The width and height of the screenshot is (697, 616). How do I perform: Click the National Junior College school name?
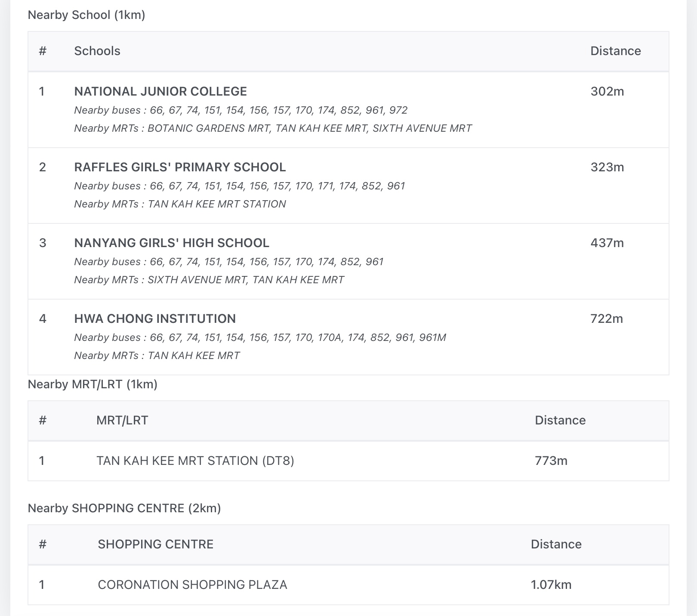(160, 91)
